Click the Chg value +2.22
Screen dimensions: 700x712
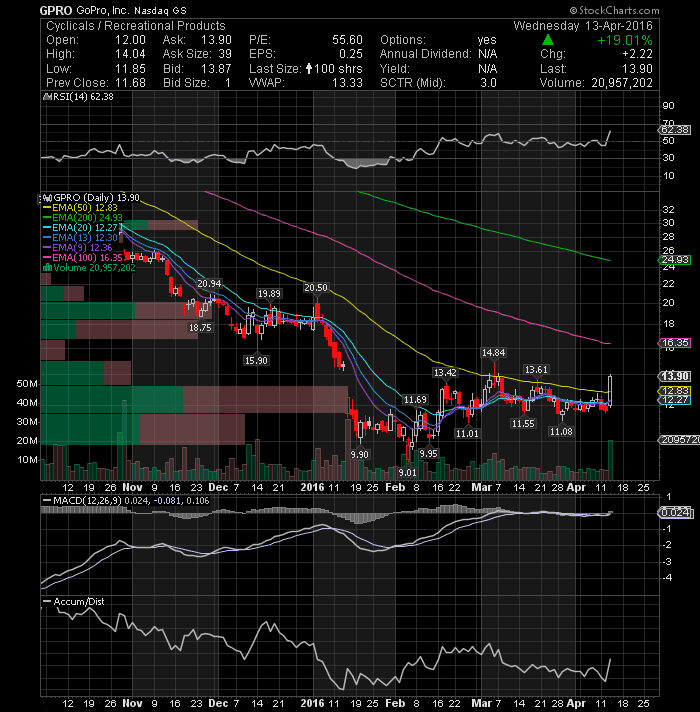(x=637, y=54)
